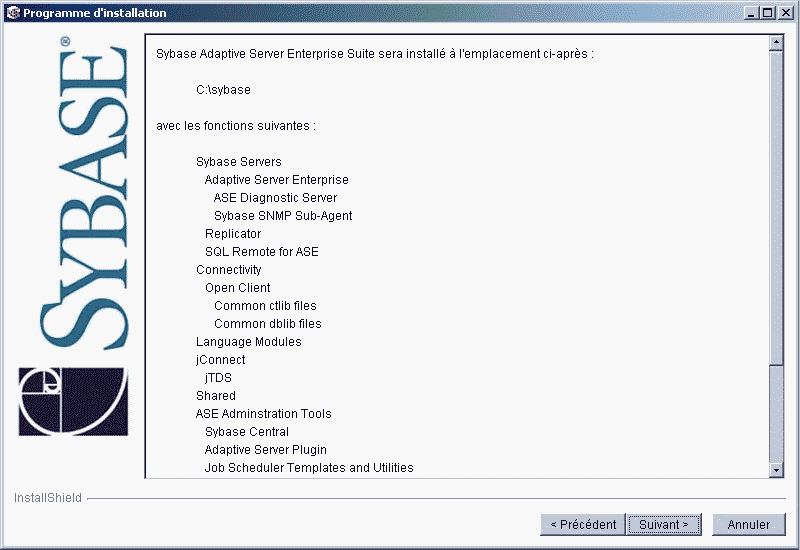Select the jConnect entry
This screenshot has width=800, height=550.
pyautogui.click(x=220, y=360)
